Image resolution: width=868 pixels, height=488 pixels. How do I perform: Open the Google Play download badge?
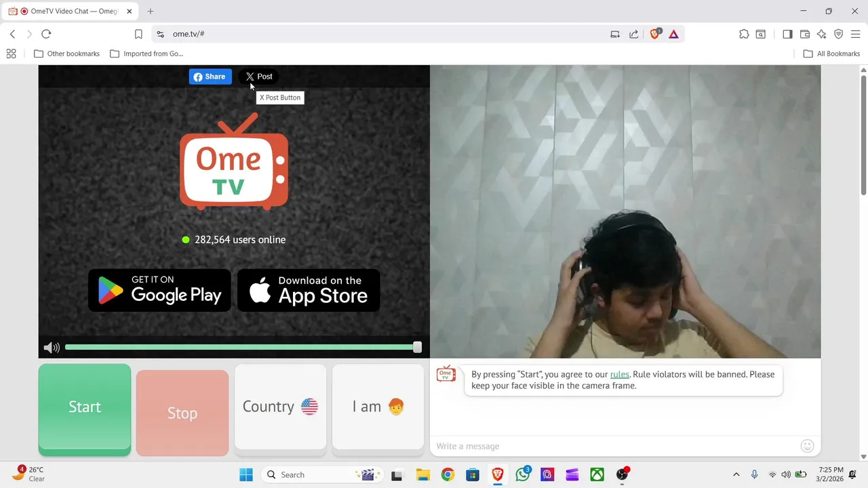[159, 290]
